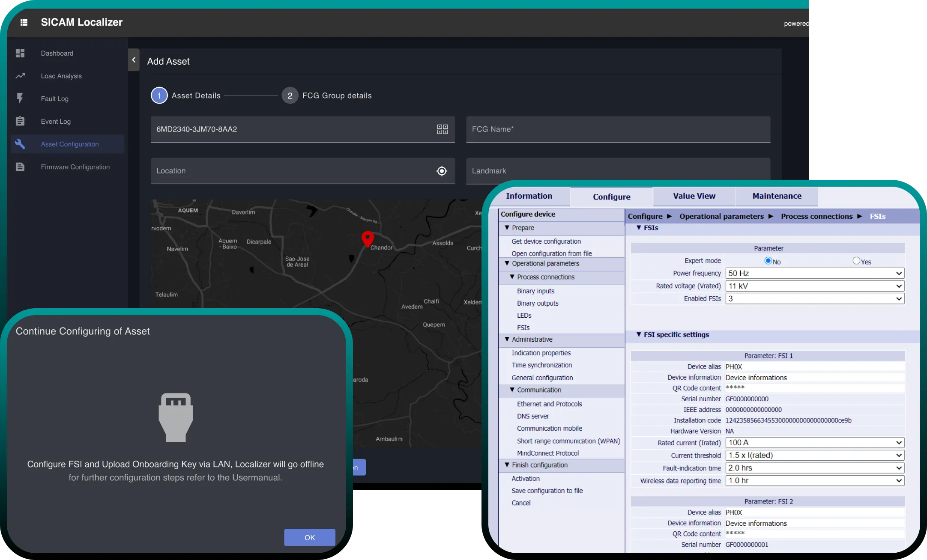The width and height of the screenshot is (927, 560).
Task: Click the Dashboard sidebar icon
Action: click(x=20, y=53)
